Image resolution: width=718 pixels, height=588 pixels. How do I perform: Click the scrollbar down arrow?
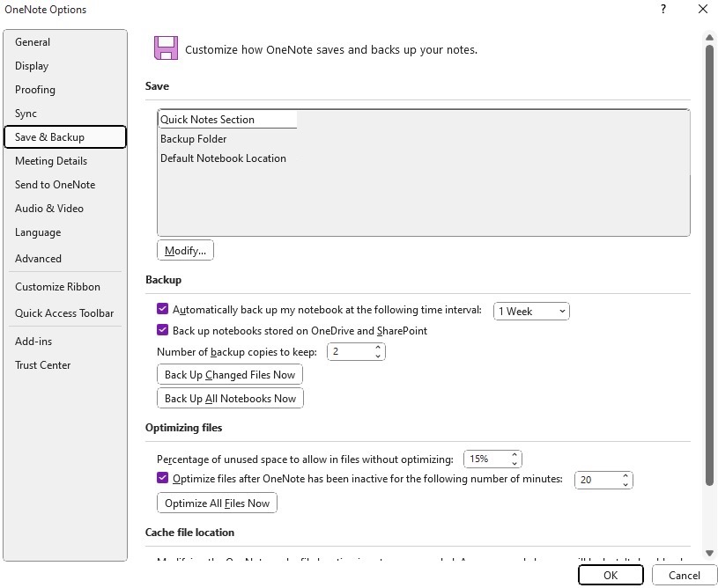[x=709, y=553]
